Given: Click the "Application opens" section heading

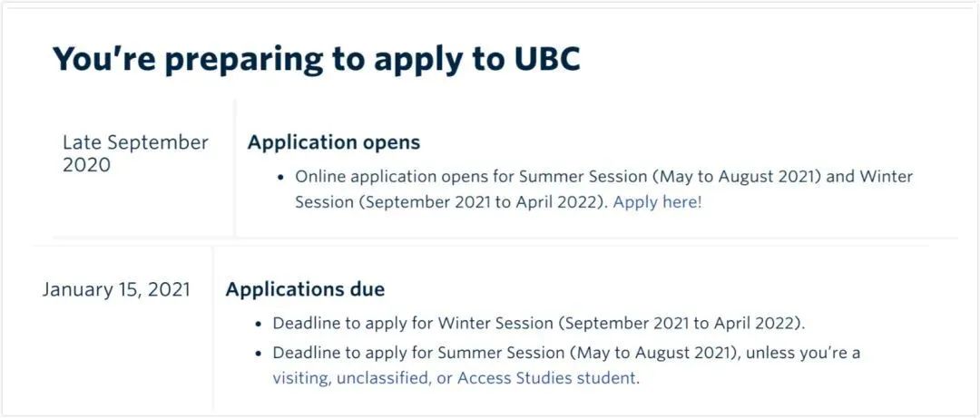Looking at the screenshot, I should (x=334, y=142).
